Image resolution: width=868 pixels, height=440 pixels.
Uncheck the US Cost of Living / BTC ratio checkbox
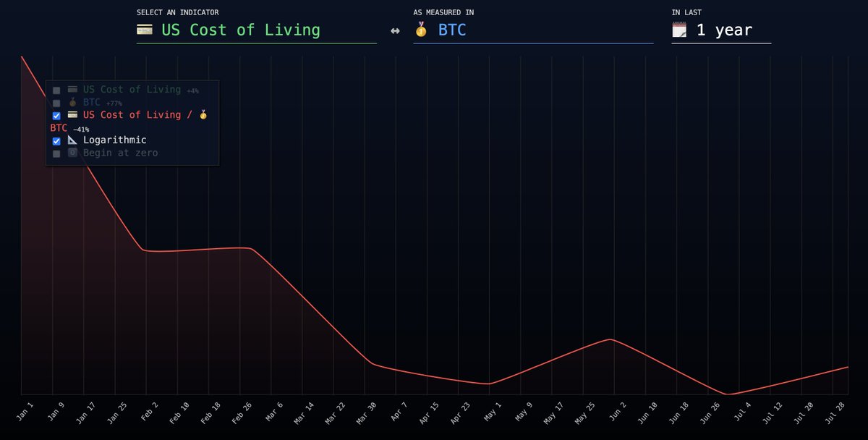[56, 116]
